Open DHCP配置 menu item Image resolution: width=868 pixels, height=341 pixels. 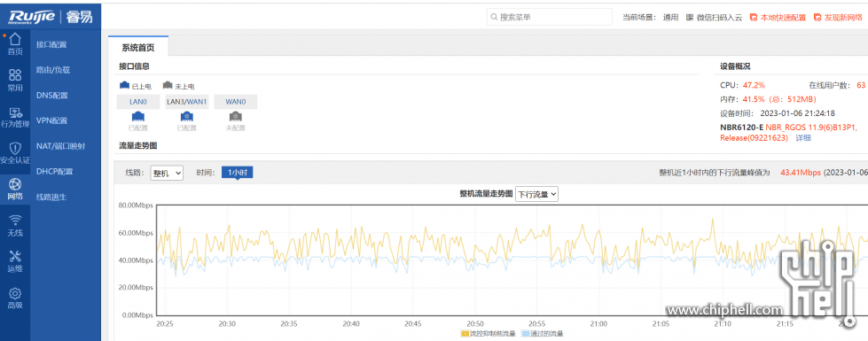pos(54,171)
